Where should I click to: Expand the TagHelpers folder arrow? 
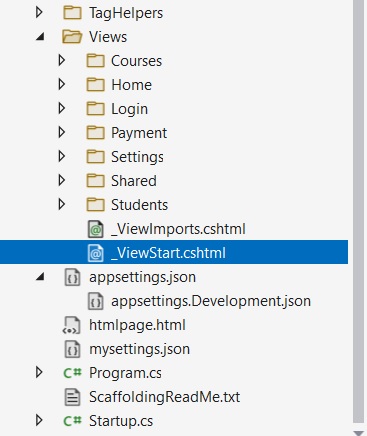click(x=39, y=13)
